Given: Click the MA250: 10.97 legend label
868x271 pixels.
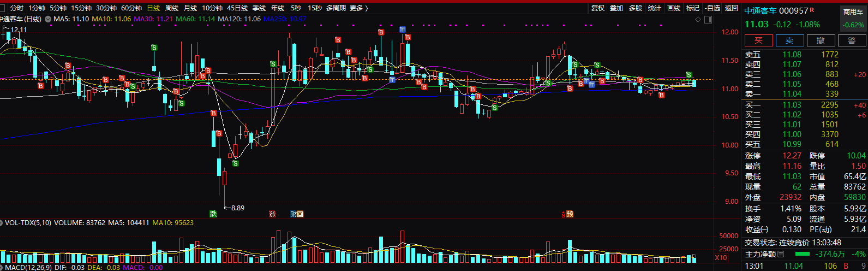Looking at the screenshot, I should (x=284, y=19).
